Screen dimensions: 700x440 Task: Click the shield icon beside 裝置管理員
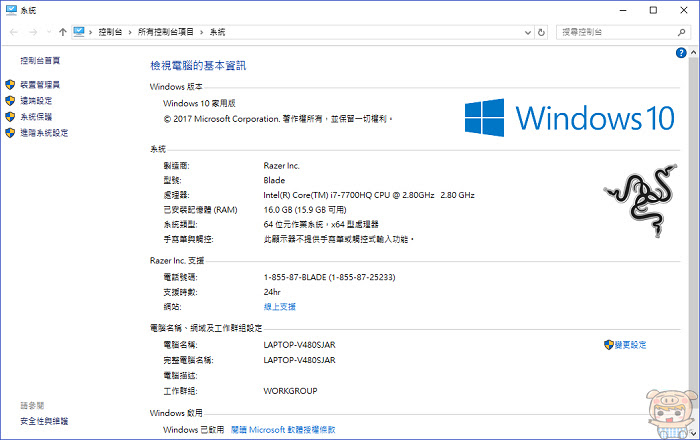[x=10, y=85]
